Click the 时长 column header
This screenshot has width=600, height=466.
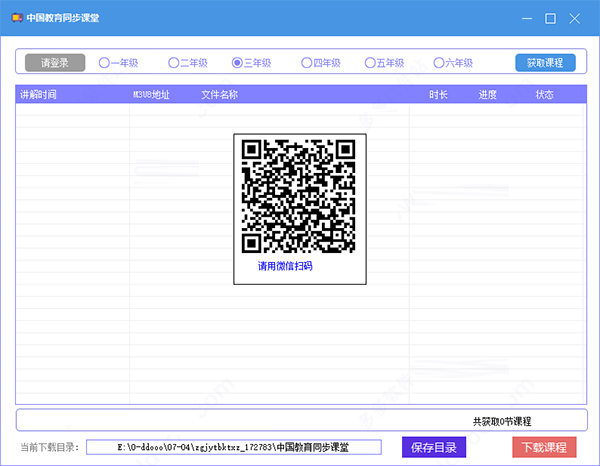click(x=438, y=95)
